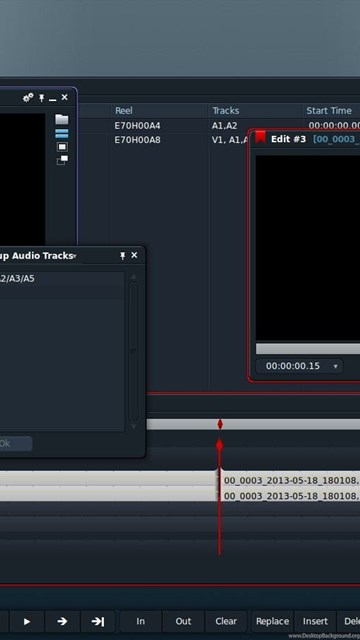The image size is (360, 640).
Task: Pin the viewer window with the pushpin
Action: (x=41, y=98)
